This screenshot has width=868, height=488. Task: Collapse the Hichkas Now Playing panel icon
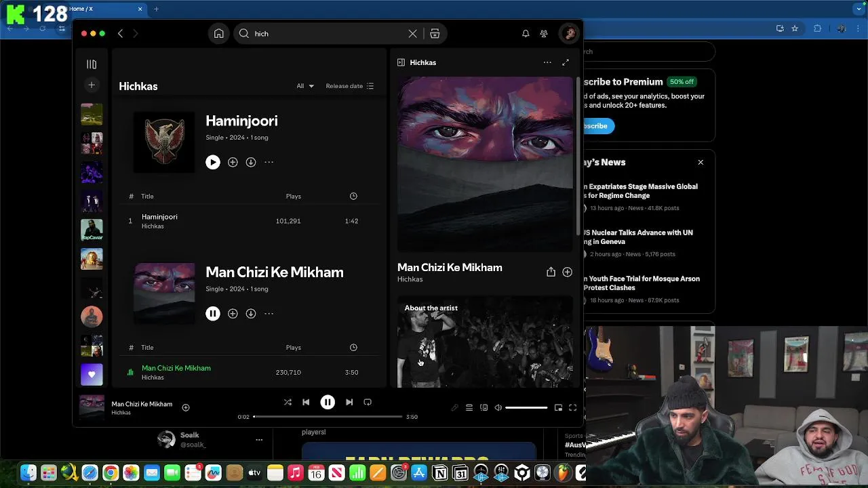pyautogui.click(x=401, y=62)
